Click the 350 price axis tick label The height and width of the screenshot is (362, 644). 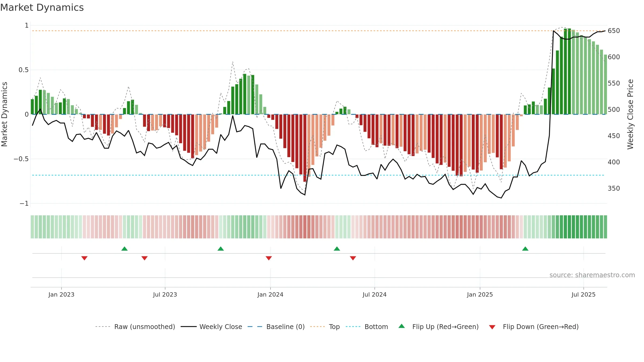click(614, 189)
